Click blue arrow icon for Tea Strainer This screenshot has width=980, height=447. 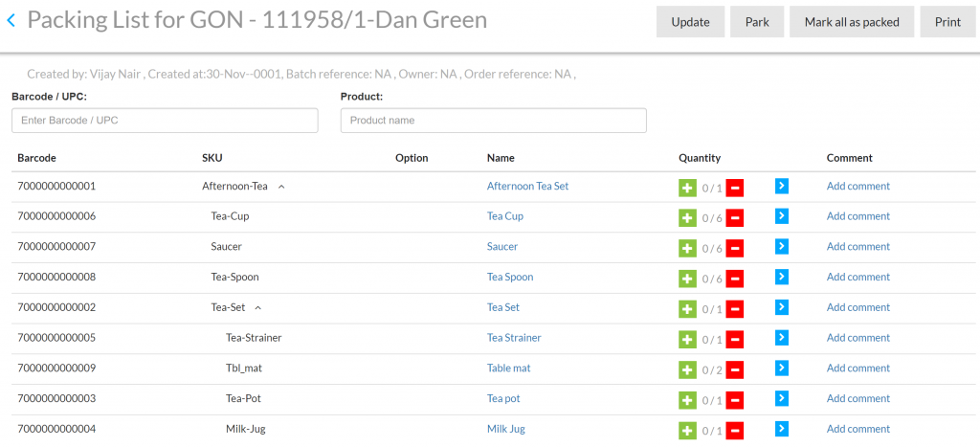pos(781,338)
